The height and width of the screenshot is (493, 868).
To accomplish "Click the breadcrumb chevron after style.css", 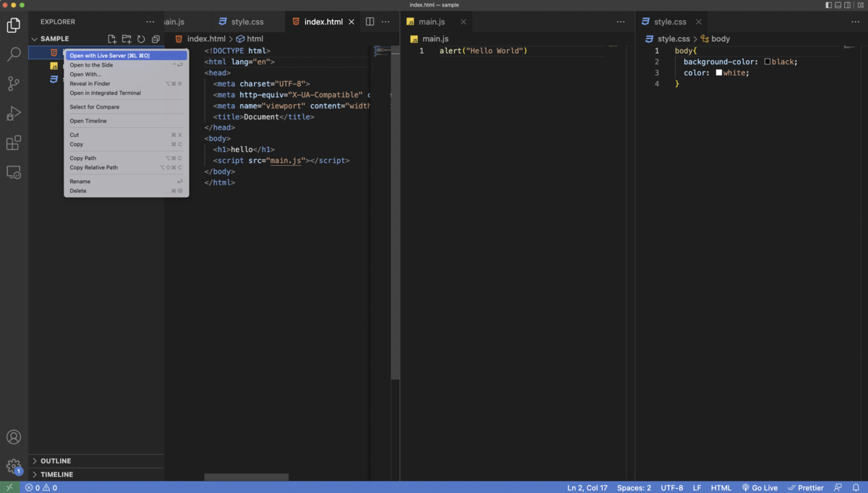I will point(695,39).
